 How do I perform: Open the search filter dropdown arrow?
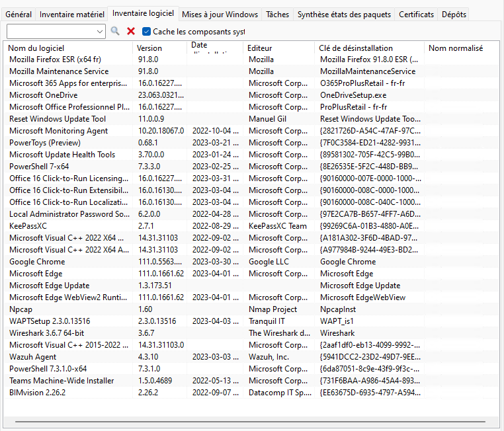(x=100, y=32)
